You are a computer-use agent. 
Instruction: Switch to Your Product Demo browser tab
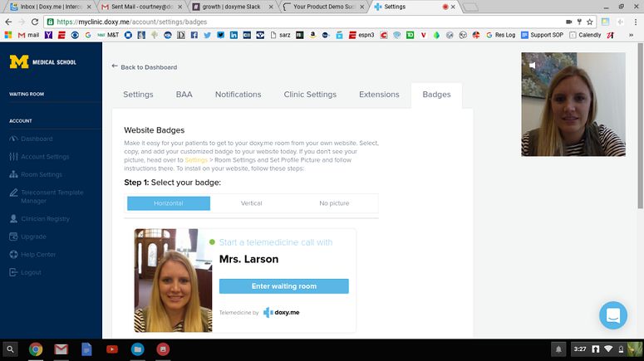tap(324, 7)
